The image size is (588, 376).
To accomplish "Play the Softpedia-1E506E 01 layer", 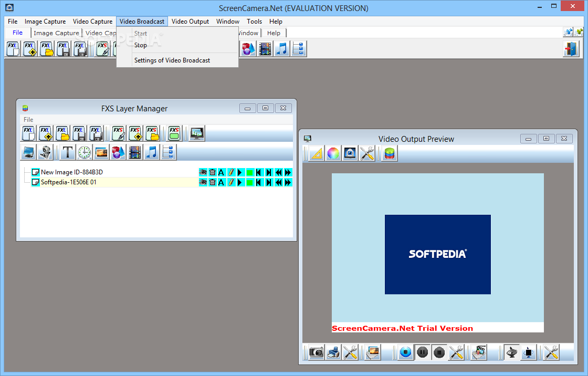I will pos(240,182).
